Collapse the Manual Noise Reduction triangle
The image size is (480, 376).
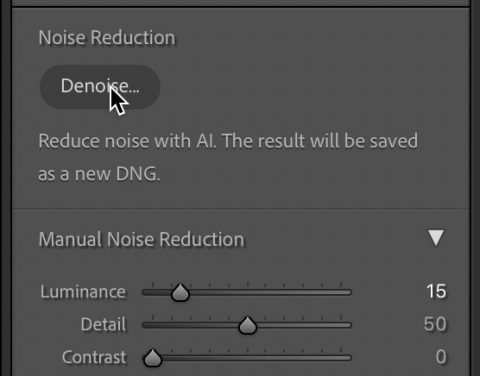click(436, 238)
